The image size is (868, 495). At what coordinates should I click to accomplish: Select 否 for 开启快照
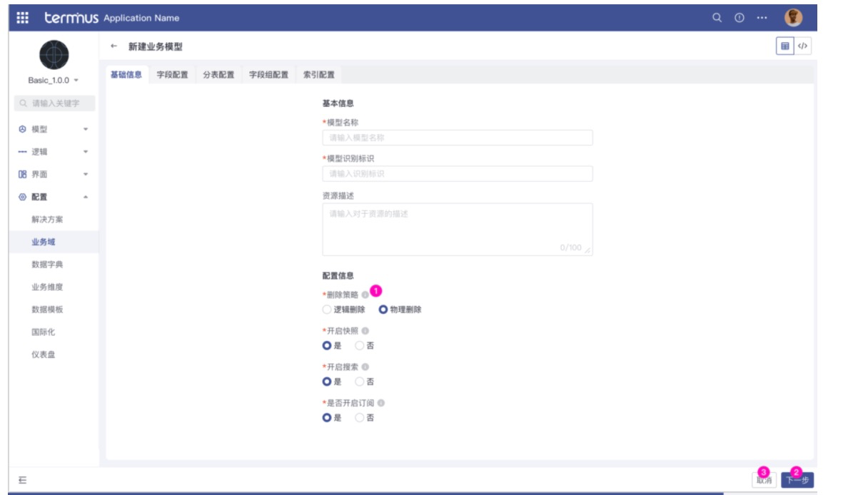pyautogui.click(x=360, y=346)
